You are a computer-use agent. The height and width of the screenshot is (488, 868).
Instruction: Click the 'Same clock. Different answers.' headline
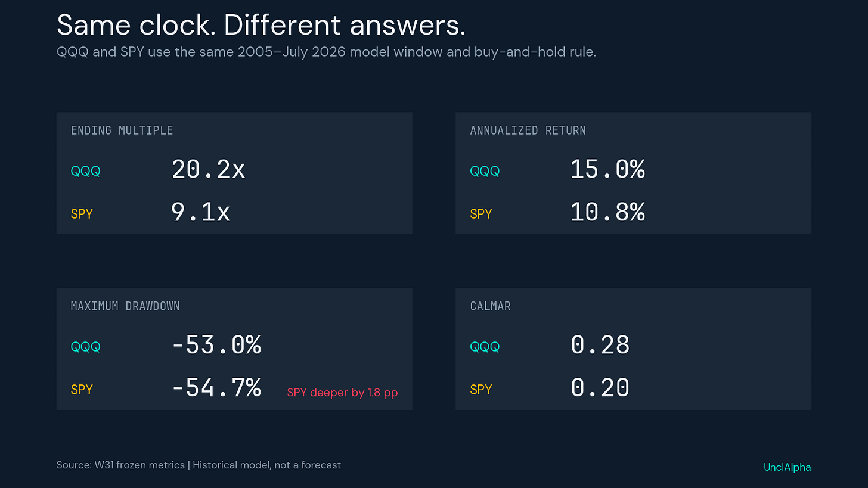(261, 25)
